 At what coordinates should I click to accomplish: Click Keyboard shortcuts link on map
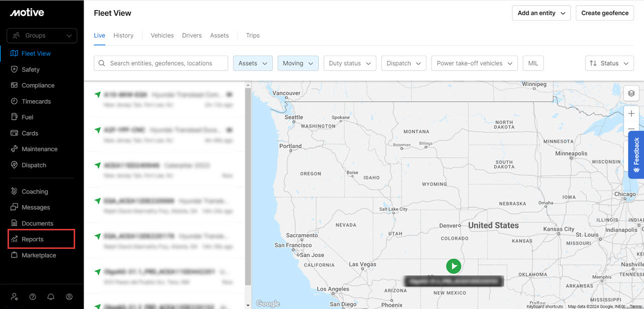coord(545,306)
